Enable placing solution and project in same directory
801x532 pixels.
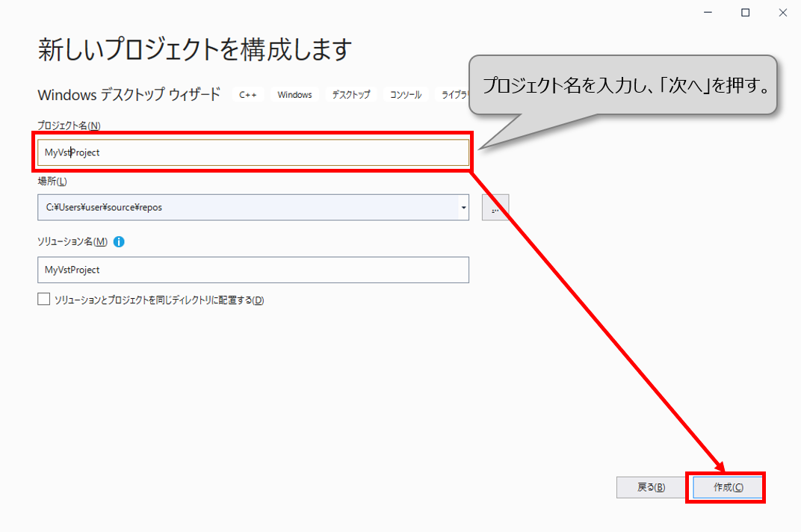44,299
